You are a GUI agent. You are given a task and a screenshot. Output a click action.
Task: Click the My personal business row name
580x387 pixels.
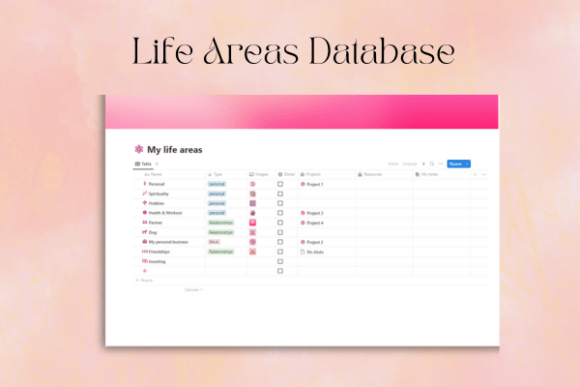click(x=168, y=242)
